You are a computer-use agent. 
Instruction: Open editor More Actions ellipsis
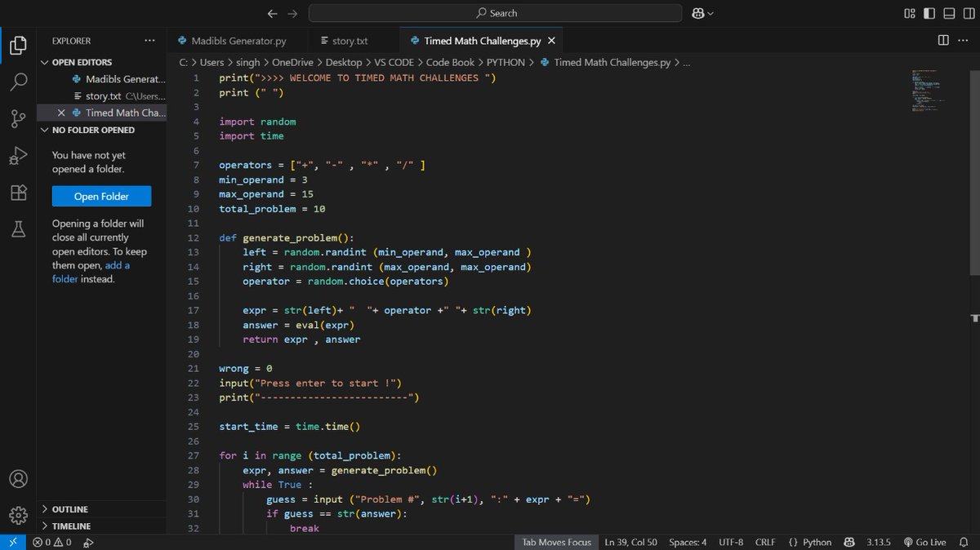(x=964, y=40)
